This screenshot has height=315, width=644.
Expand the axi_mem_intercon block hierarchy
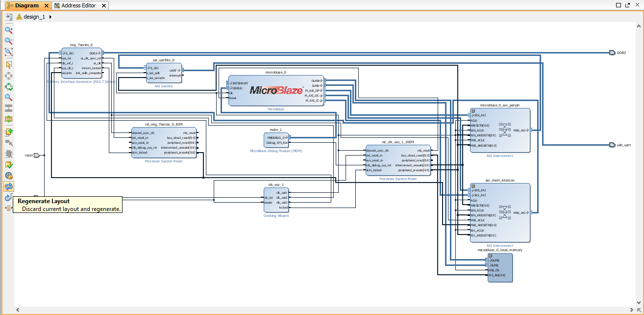point(472,185)
